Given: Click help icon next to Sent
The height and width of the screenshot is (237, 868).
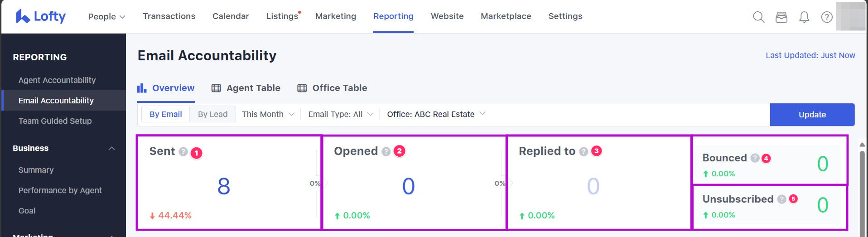Looking at the screenshot, I should [183, 152].
